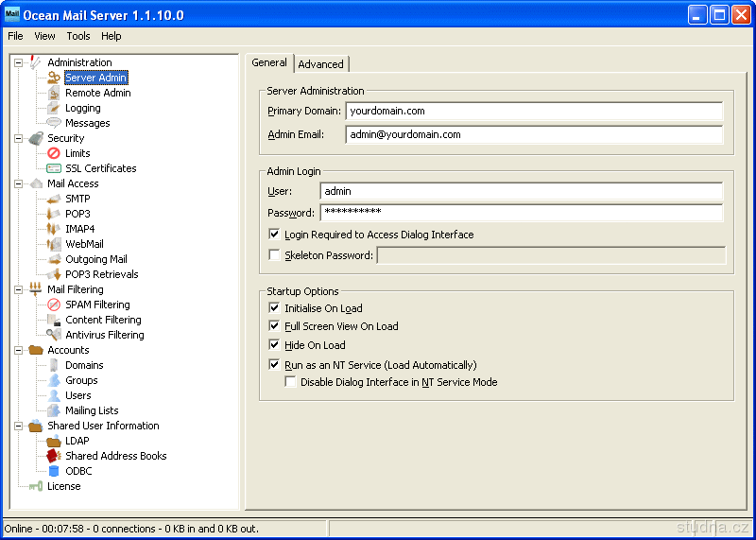This screenshot has height=540, width=756.
Task: Toggle Disable Dialog Interface in NT Service Mode
Action: coord(290,382)
